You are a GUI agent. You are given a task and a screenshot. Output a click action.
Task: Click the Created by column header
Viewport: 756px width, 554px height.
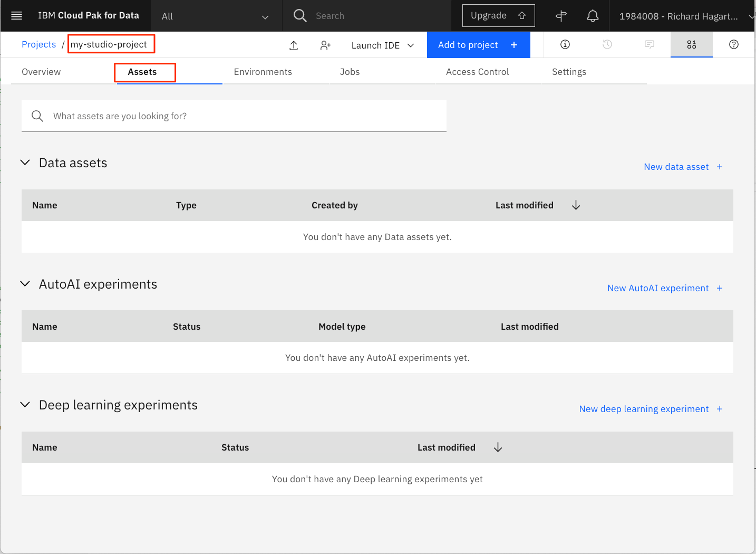334,205
